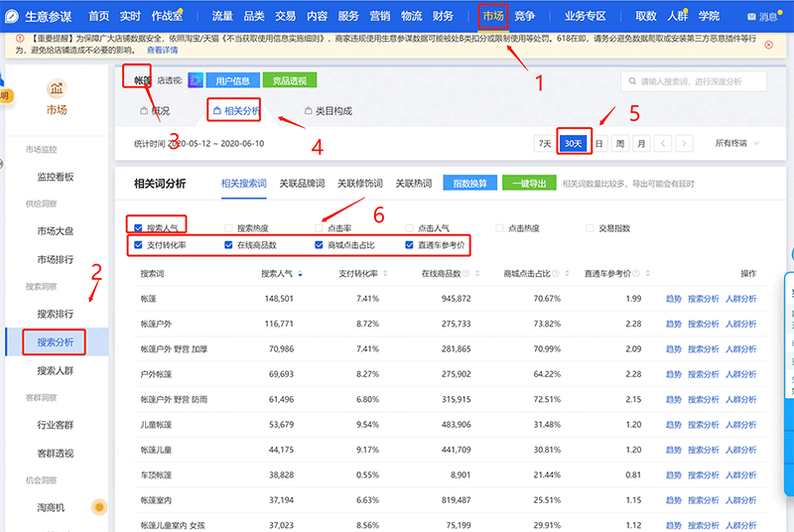Sort by 搜索人气 column arrow
This screenshot has height=532, width=794.
(x=301, y=274)
